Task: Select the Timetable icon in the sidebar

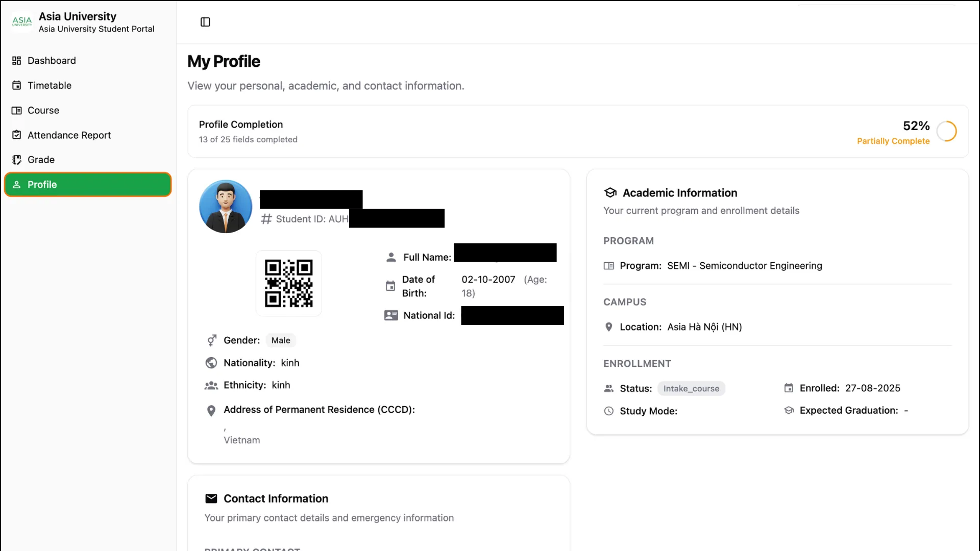Action: (x=17, y=85)
